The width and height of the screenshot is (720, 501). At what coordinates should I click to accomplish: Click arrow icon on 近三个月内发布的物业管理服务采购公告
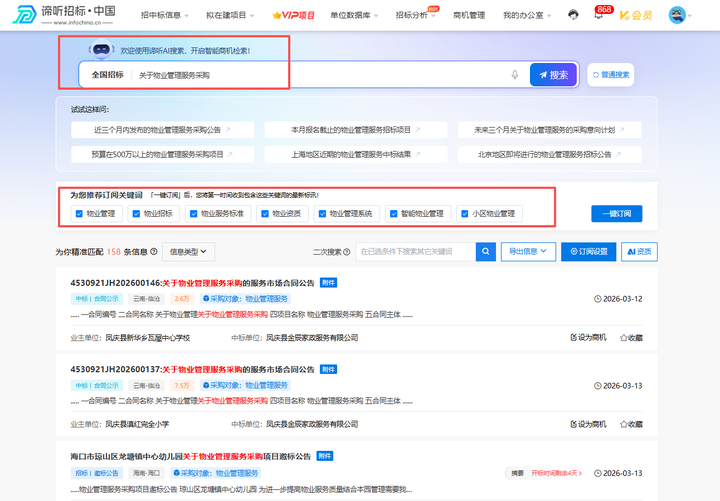click(228, 130)
